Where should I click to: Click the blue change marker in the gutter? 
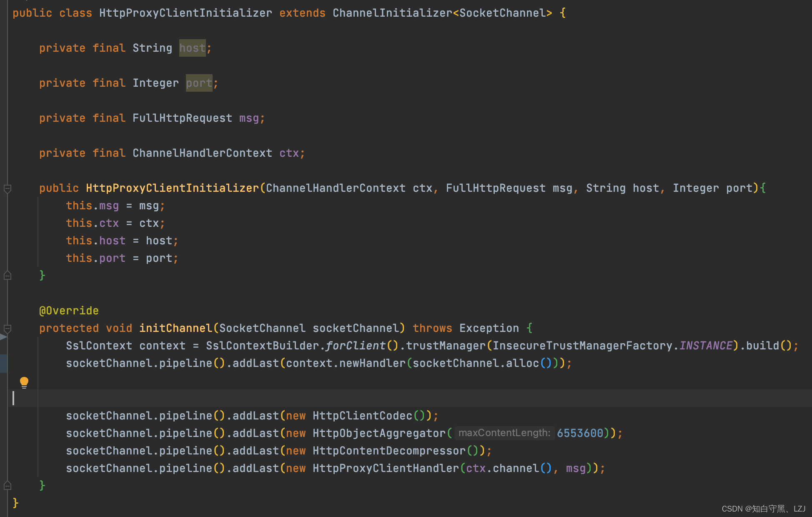click(3, 363)
